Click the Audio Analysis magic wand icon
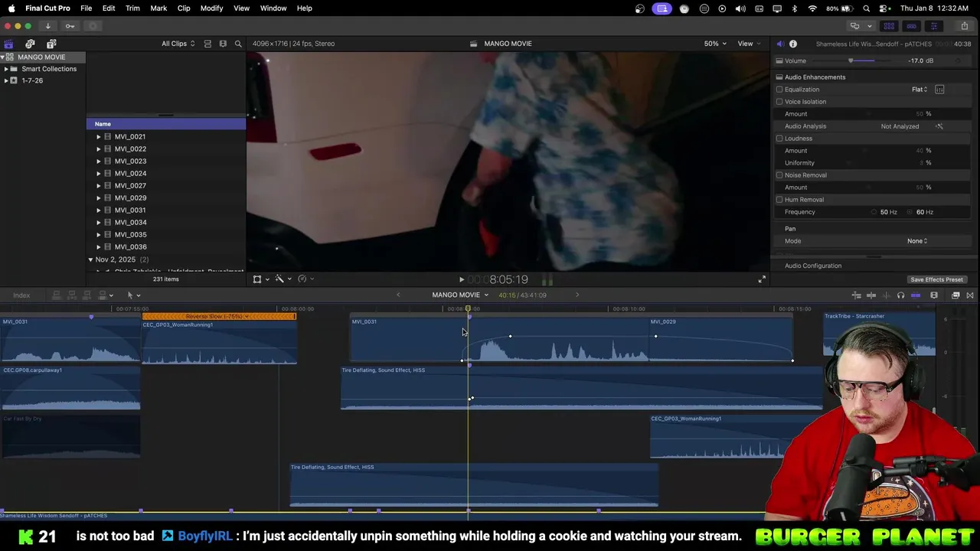 pos(939,126)
